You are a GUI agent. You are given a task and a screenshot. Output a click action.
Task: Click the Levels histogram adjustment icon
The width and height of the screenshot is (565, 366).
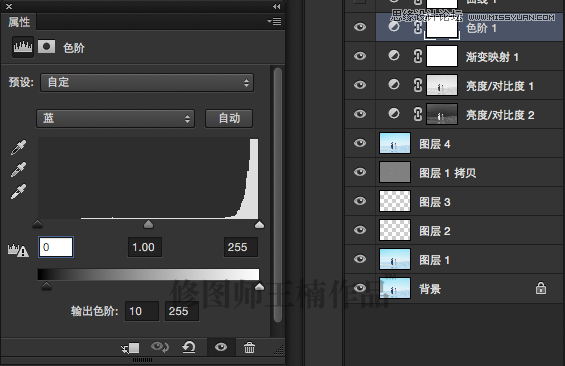[23, 47]
